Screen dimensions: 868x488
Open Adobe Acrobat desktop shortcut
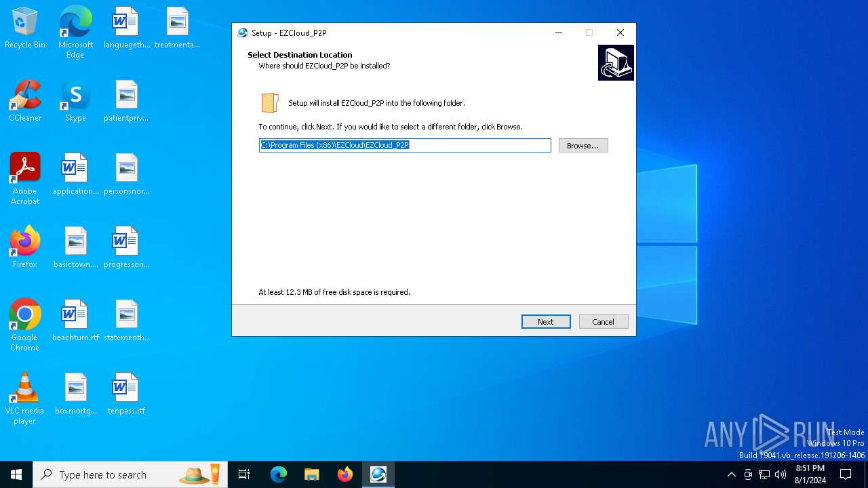25,178
